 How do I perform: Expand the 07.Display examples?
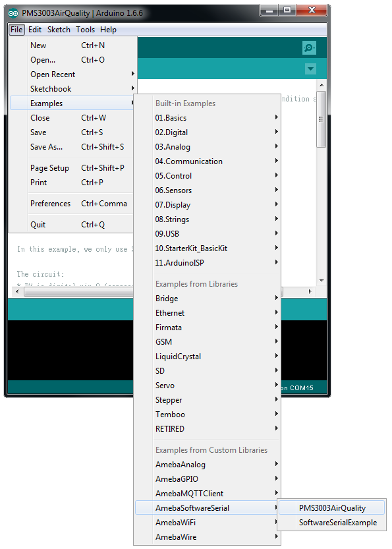(208, 205)
